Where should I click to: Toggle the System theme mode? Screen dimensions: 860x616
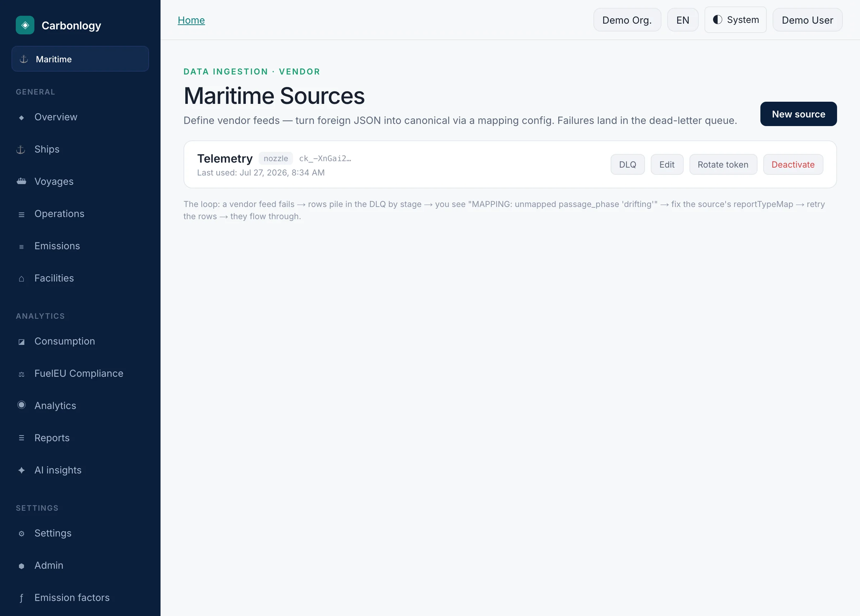pyautogui.click(x=735, y=20)
